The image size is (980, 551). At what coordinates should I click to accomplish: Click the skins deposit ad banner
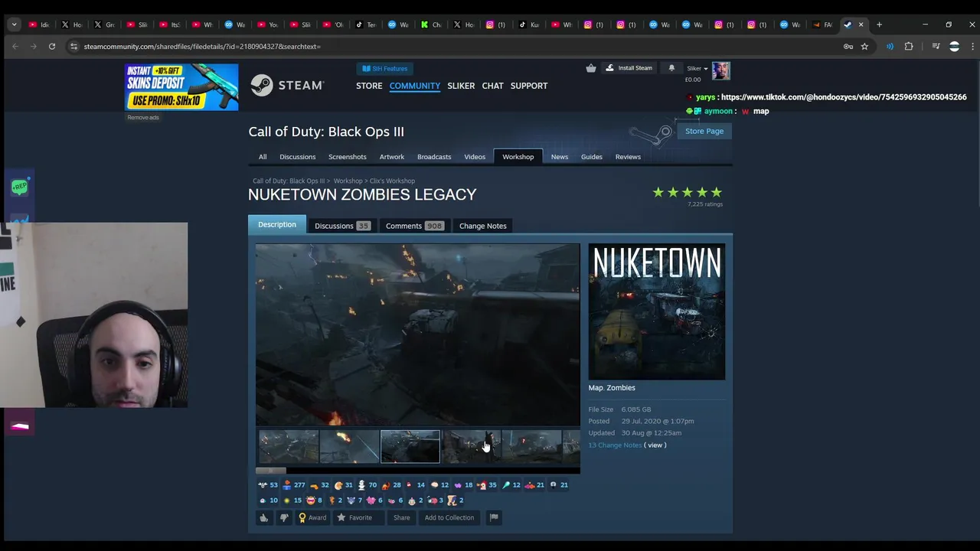click(181, 87)
